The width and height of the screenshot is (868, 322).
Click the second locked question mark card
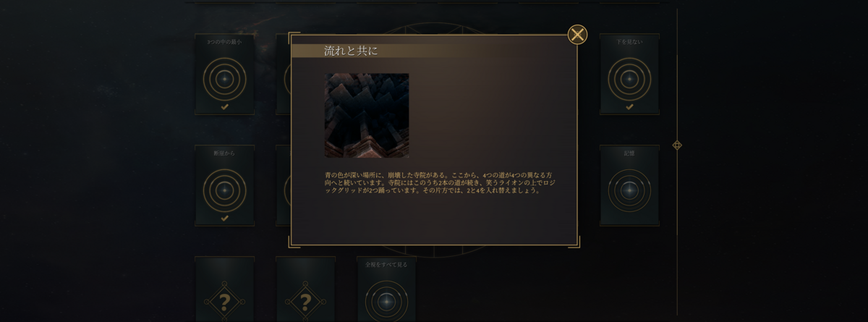305,300
